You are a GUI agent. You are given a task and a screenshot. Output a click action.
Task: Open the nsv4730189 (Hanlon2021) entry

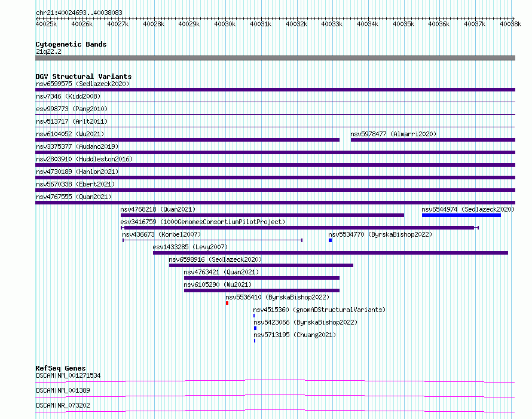click(77, 172)
